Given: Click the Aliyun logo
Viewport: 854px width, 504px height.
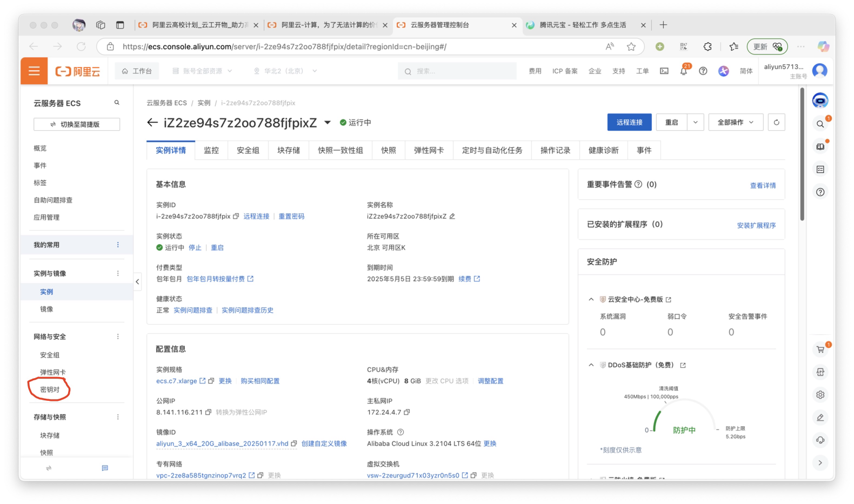Looking at the screenshot, I should pos(77,71).
